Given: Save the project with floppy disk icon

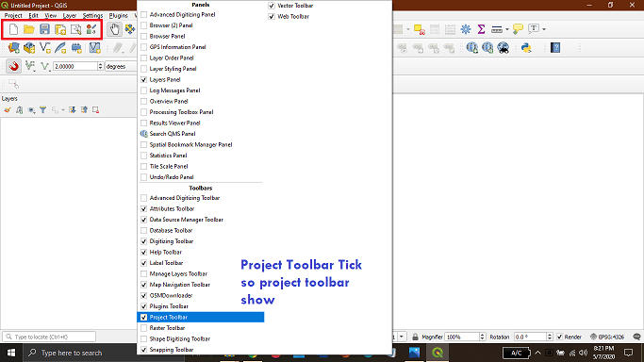Looking at the screenshot, I should click(44, 29).
